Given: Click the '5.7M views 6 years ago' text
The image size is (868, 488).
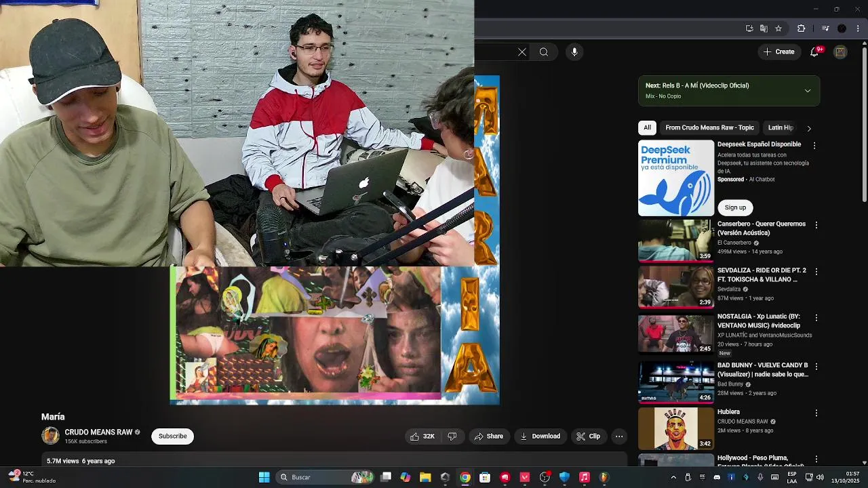Looking at the screenshot, I should [81, 461].
